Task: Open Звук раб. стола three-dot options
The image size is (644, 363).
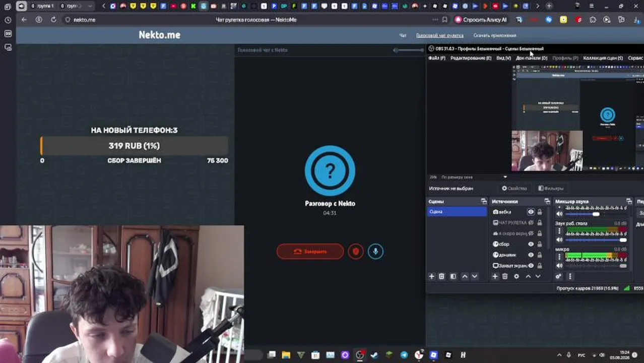Action: (559, 231)
